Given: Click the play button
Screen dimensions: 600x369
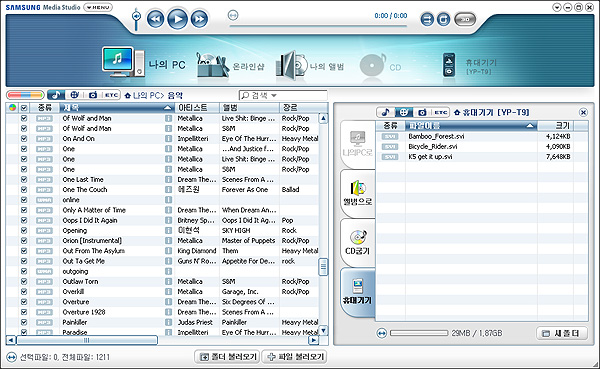Looking at the screenshot, I should click(x=177, y=18).
